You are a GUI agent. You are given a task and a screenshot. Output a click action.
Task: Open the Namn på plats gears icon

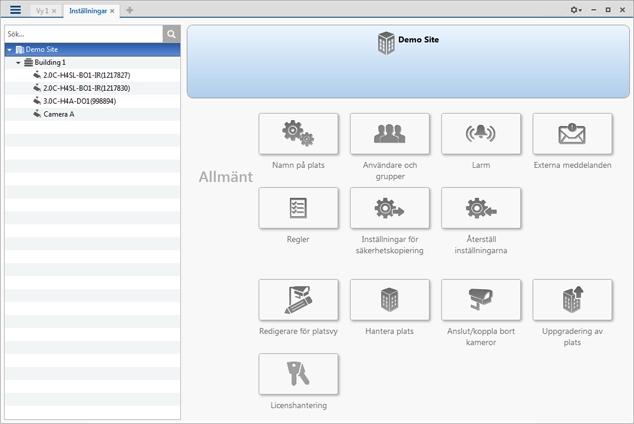point(298,134)
